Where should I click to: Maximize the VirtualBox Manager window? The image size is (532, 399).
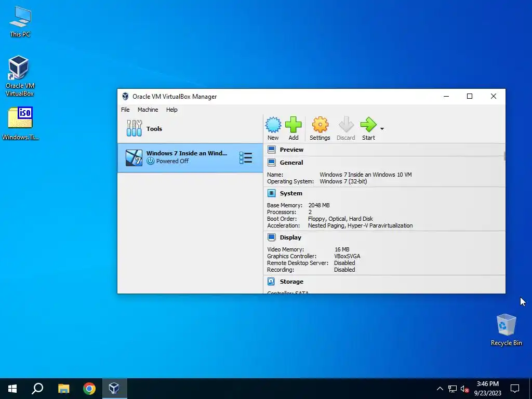click(470, 96)
